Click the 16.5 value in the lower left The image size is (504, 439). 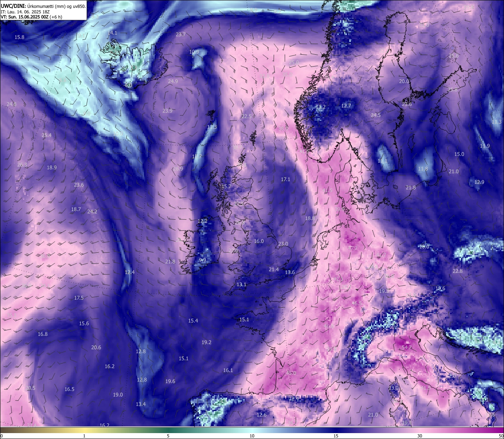tap(69, 389)
